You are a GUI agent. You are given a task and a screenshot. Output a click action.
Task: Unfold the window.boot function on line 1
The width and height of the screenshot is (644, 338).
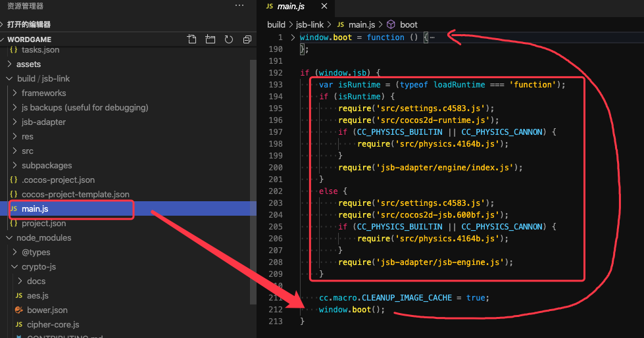coord(293,37)
